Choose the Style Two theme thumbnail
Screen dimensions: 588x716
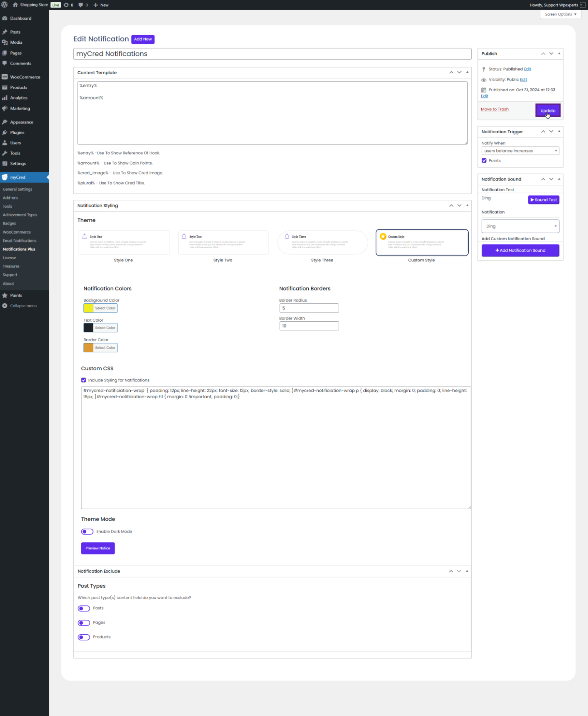click(223, 242)
